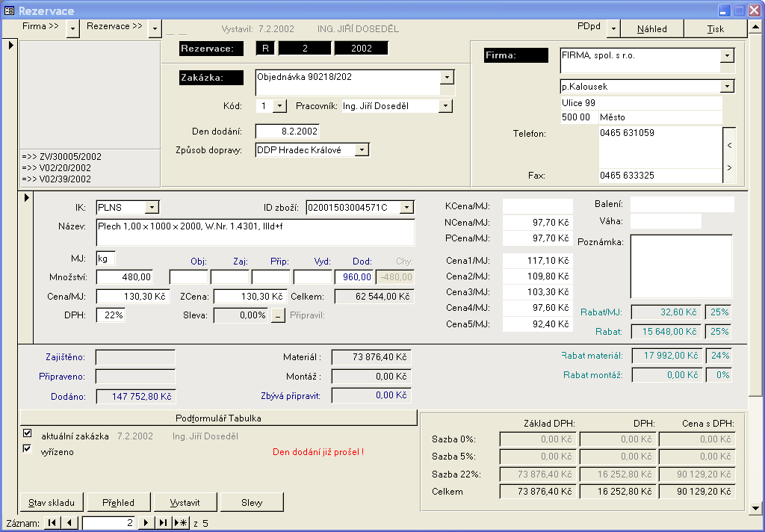Image resolution: width=765 pixels, height=532 pixels.
Task: Expand the Způsob dopravy dropdown
Action: pyautogui.click(x=362, y=150)
